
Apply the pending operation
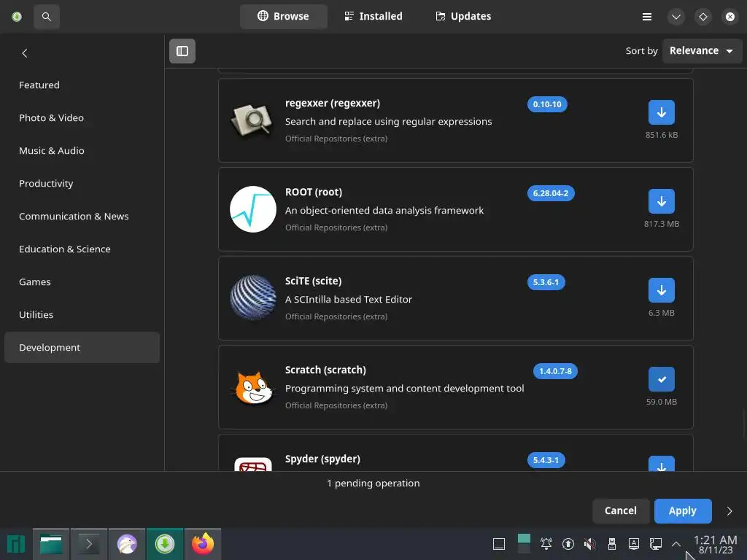coord(683,511)
